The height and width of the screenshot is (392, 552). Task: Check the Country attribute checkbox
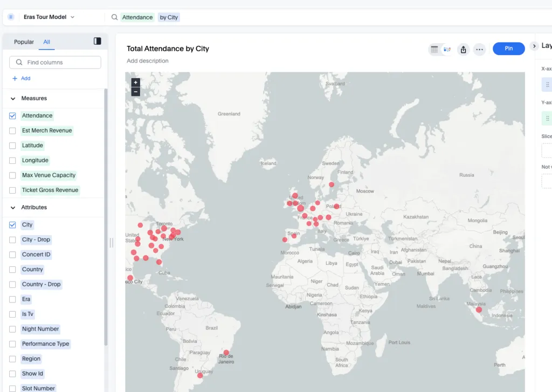(x=12, y=270)
